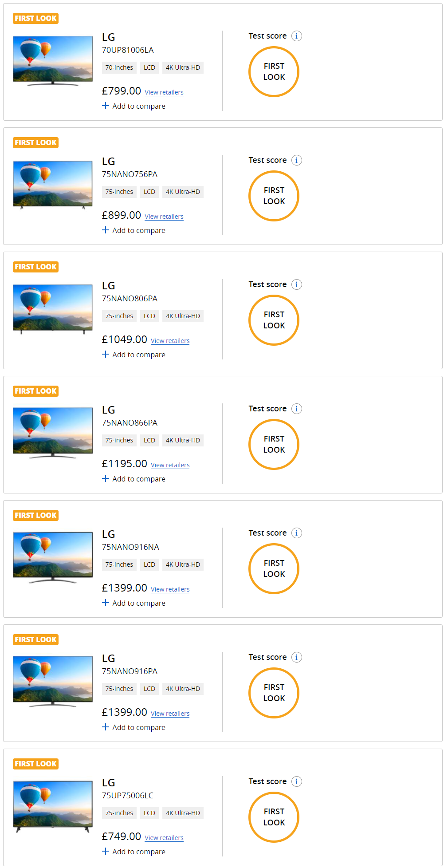Click the 4K Ultra-HD tag on 75NANO916NA
This screenshot has width=444, height=868.
[x=183, y=564]
